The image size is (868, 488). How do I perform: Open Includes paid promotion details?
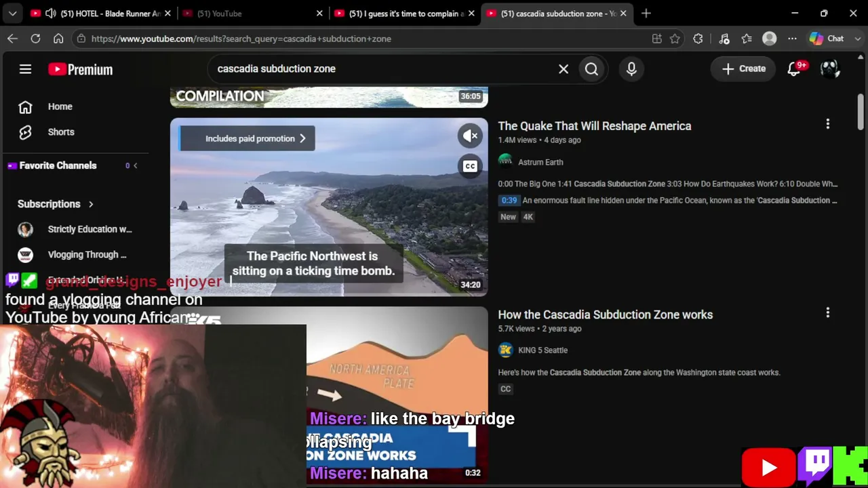click(x=247, y=138)
